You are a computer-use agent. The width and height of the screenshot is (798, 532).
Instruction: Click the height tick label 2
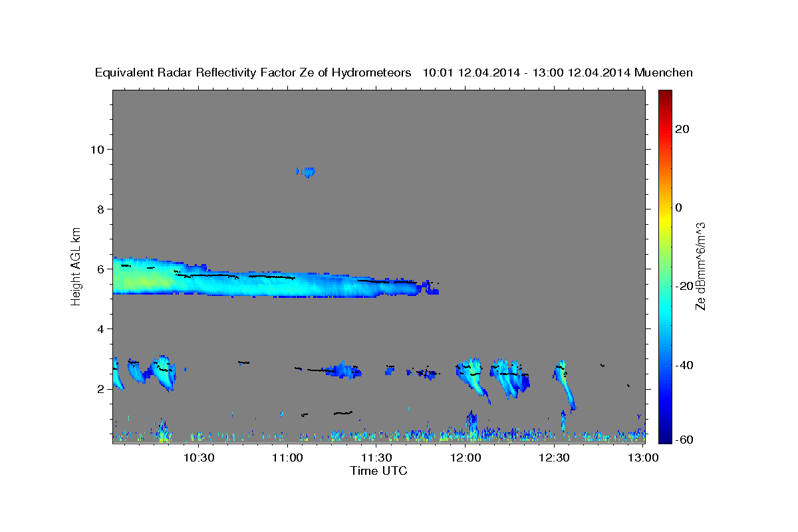[101, 389]
